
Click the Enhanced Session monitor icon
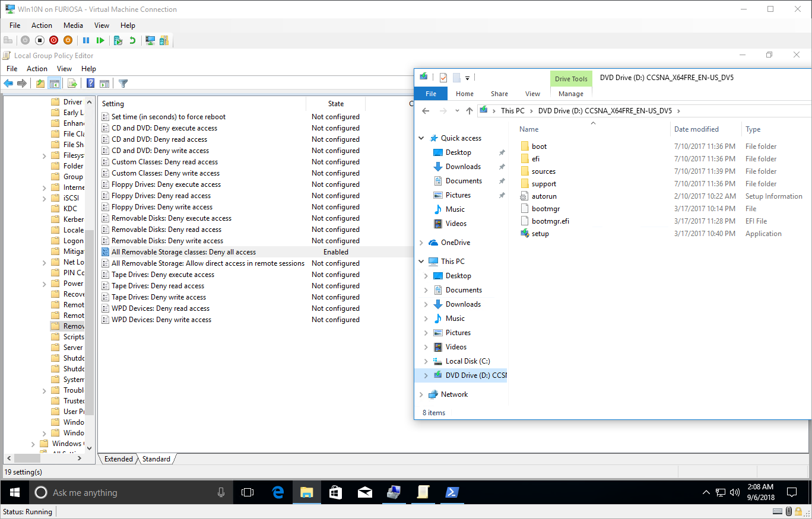point(150,40)
